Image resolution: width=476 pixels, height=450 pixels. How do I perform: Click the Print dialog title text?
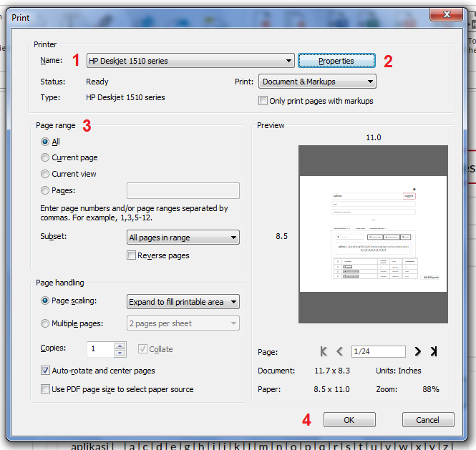click(21, 18)
